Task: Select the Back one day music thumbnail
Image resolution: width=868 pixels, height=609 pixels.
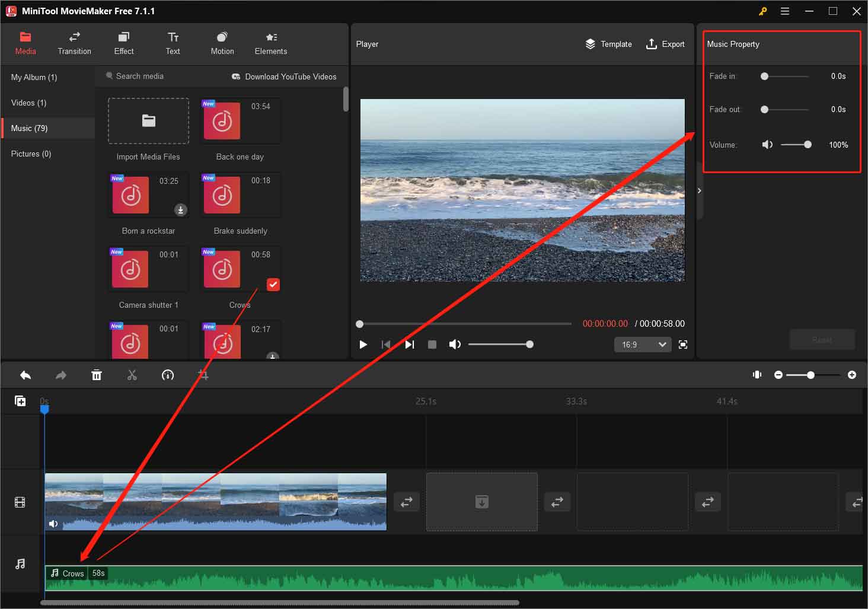Action: [240, 121]
